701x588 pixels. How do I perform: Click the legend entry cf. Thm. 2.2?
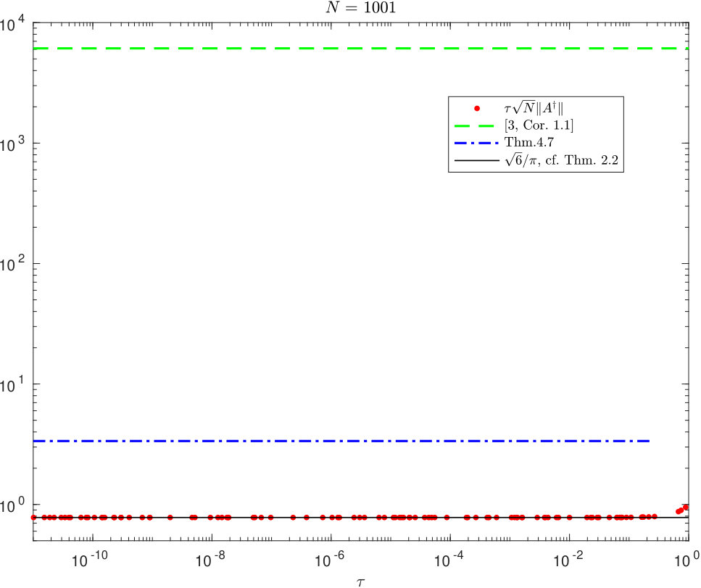tap(561, 160)
